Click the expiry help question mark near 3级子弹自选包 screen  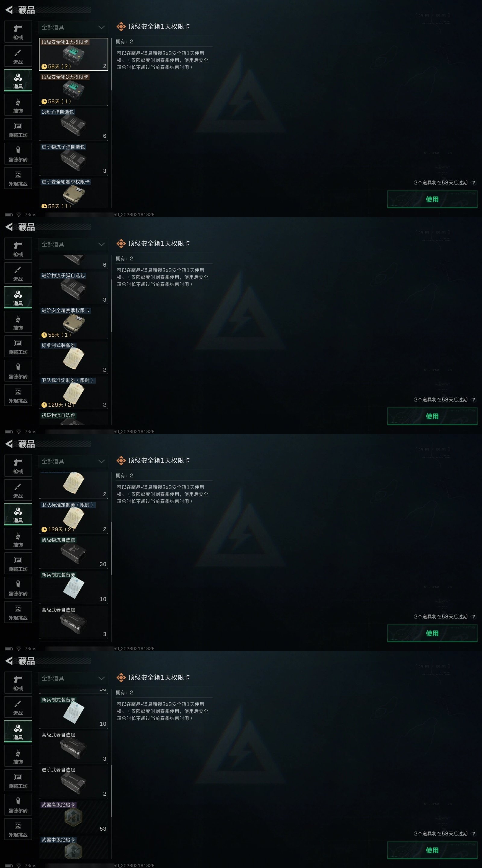click(473, 183)
